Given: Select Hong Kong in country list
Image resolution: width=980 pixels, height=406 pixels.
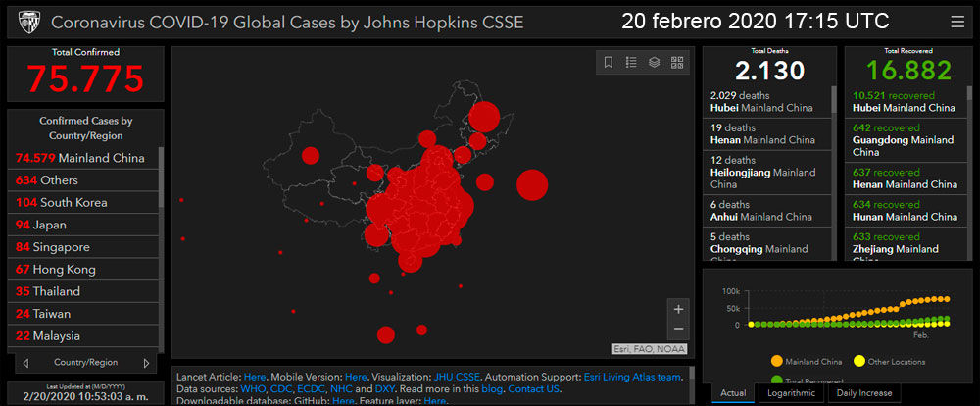Looking at the screenshot, I should click(x=83, y=270).
